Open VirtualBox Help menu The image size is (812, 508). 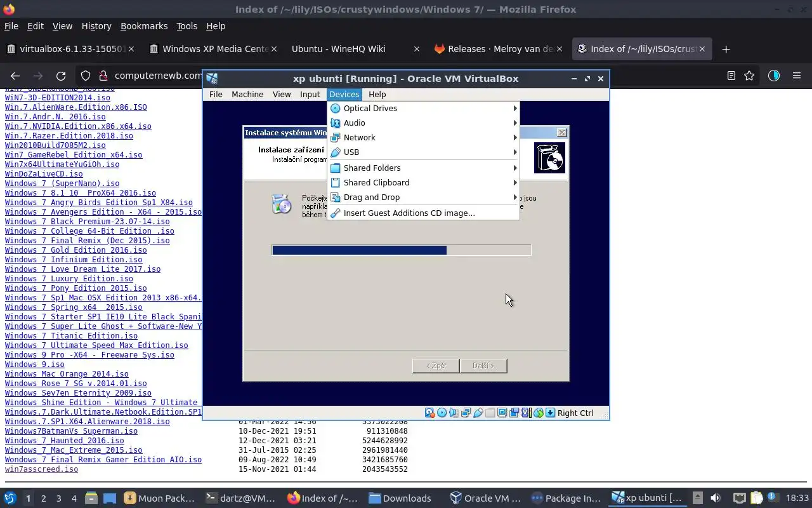pos(377,94)
